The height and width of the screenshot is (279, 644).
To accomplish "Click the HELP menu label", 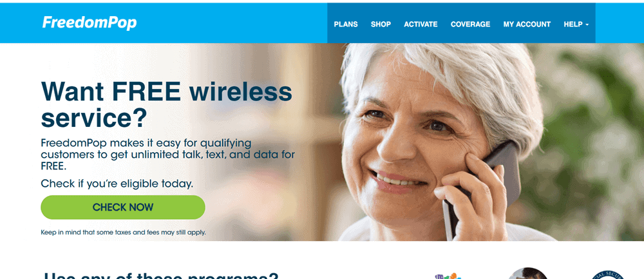I will click(573, 24).
